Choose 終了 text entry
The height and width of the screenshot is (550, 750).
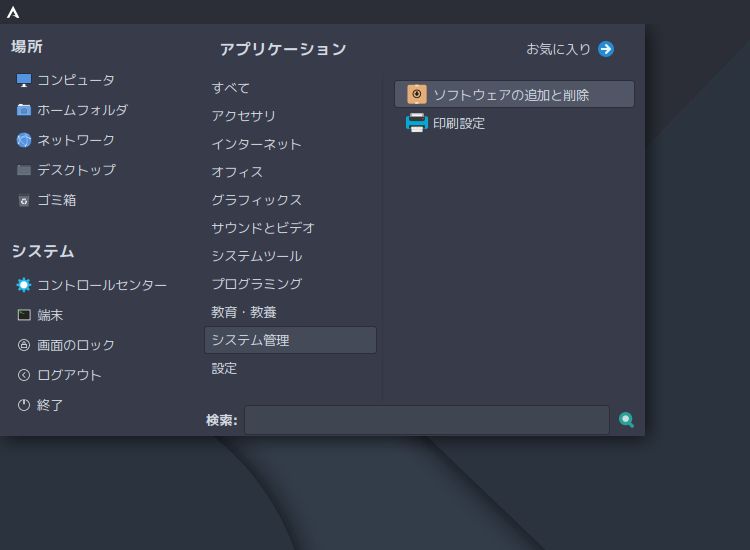(50, 405)
